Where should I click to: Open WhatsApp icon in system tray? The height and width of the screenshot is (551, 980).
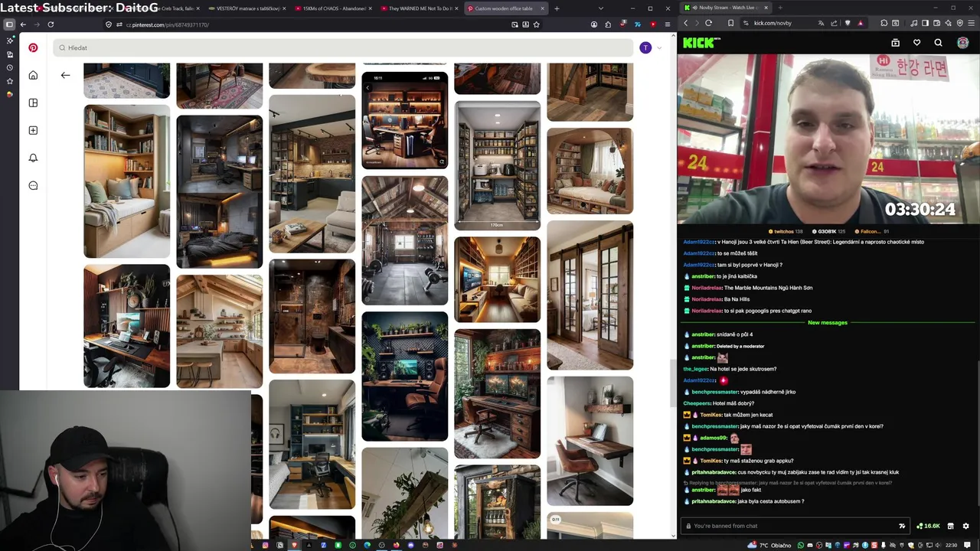[801, 545]
